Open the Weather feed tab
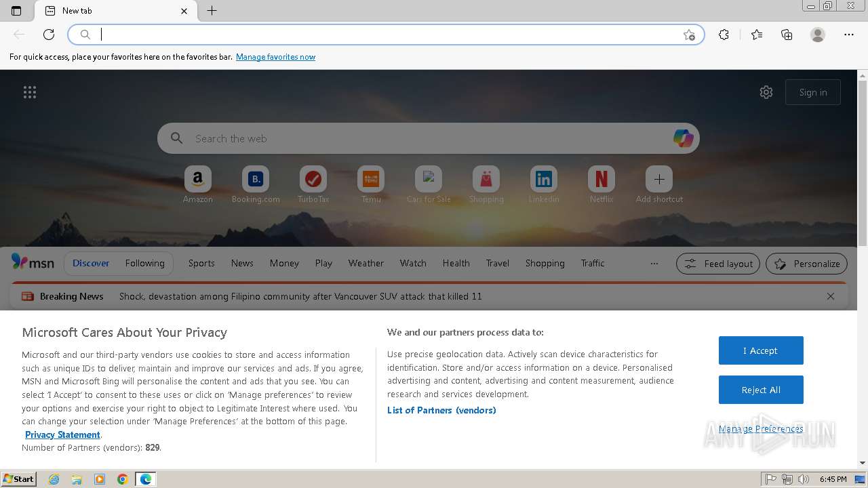Viewport: 868px width, 488px height. (366, 263)
